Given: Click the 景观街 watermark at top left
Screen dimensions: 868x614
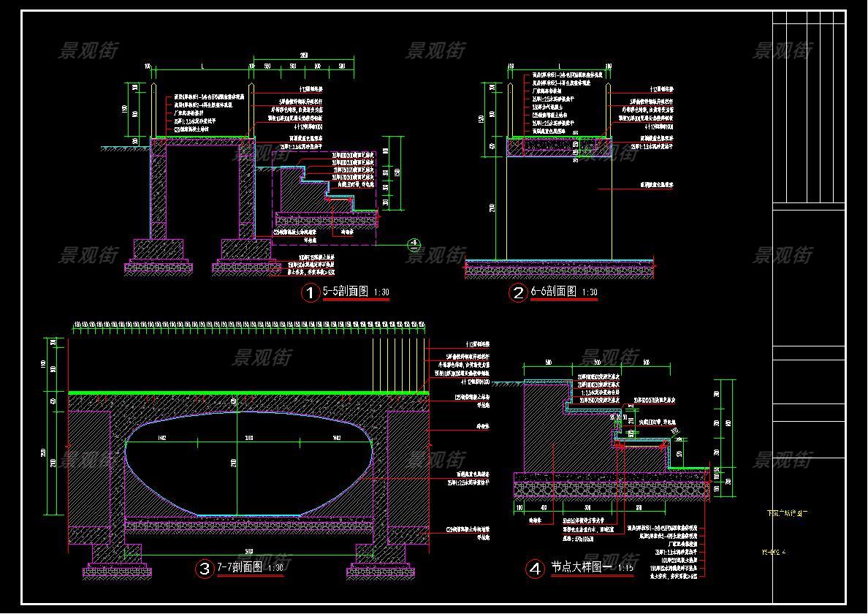Looking at the screenshot, I should (x=88, y=50).
